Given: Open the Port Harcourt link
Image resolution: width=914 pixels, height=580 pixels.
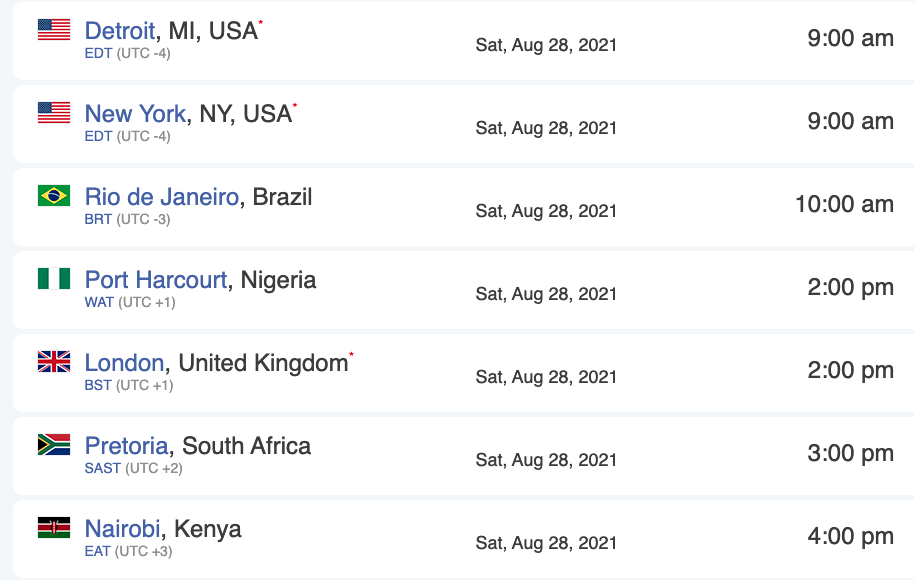Looking at the screenshot, I should point(156,280).
